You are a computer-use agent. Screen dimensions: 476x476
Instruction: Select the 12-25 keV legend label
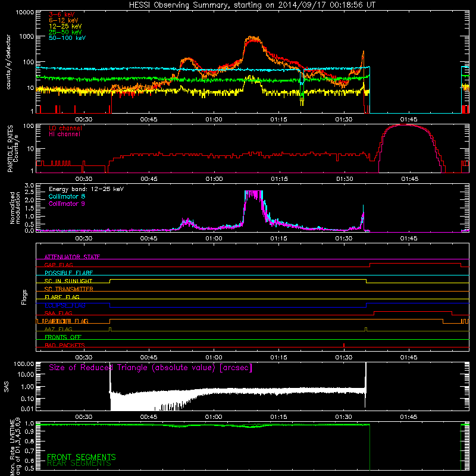pos(65,26)
